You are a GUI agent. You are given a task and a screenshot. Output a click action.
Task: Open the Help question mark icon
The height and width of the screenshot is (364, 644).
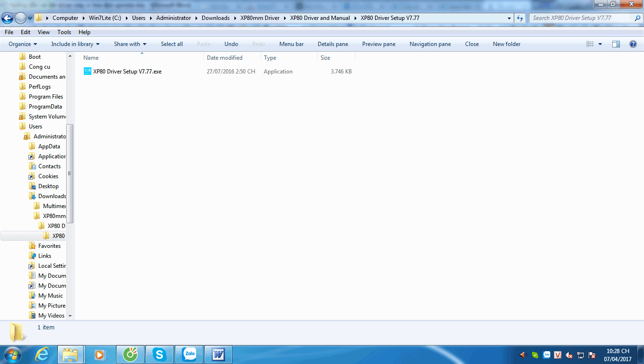point(633,44)
